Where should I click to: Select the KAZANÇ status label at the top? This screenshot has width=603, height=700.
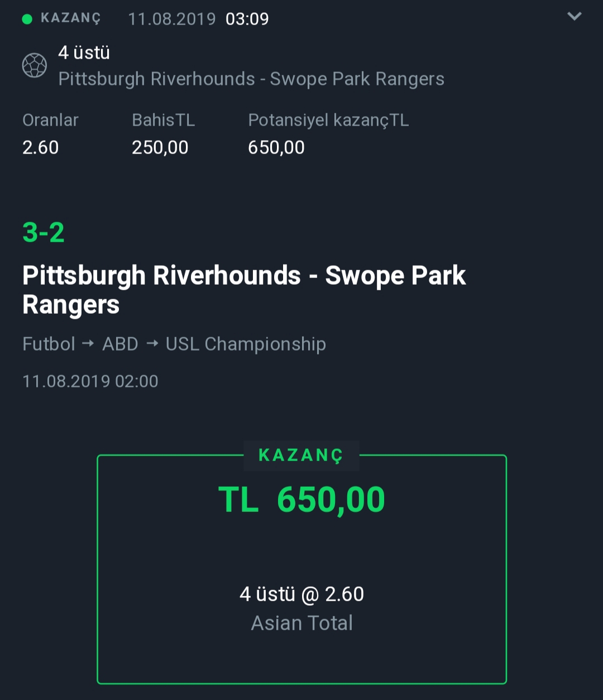tap(70, 19)
